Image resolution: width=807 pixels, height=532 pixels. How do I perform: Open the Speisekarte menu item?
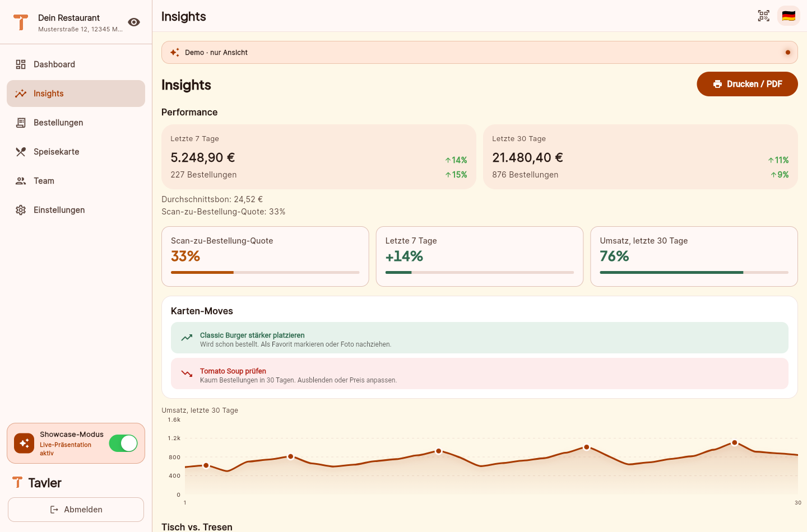point(76,152)
